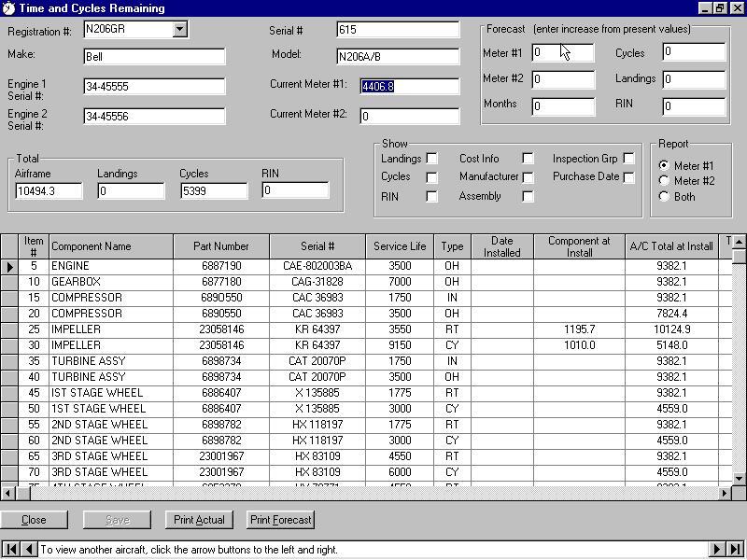The height and width of the screenshot is (560, 747).
Task: Go to the next aircraft record
Action: click(717, 550)
